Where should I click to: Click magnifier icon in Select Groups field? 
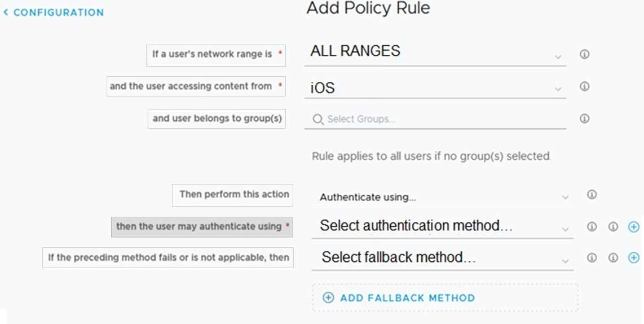coord(318,119)
